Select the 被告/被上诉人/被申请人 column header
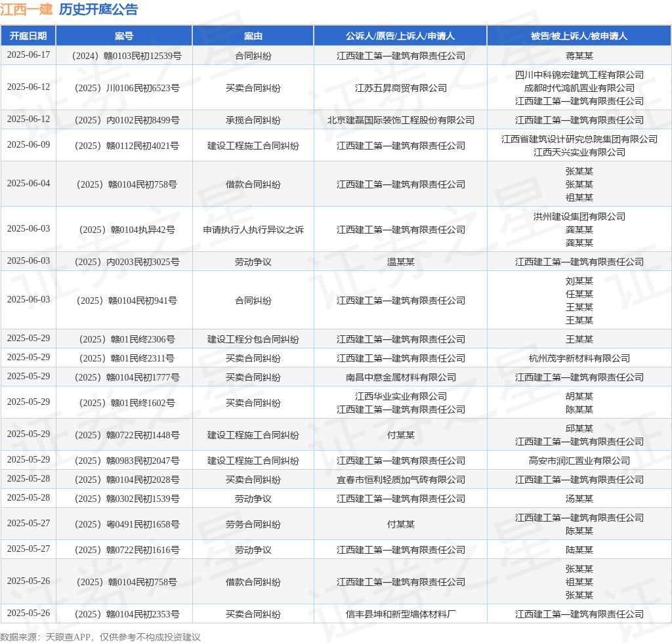Viewport: 672px width, 643px height. 579,36
